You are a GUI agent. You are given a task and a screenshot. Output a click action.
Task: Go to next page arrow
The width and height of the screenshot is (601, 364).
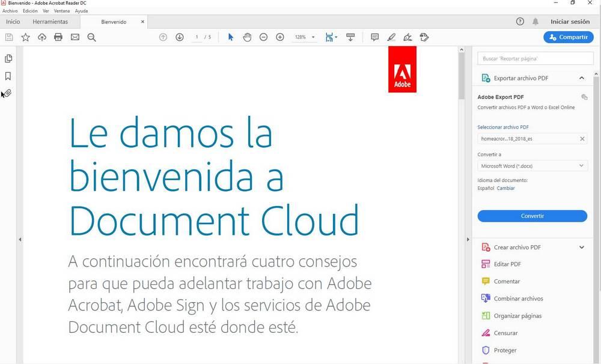coord(179,37)
